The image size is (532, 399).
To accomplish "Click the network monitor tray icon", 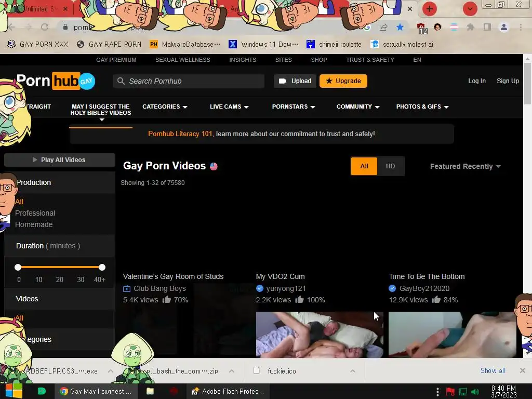I will click(463, 392).
